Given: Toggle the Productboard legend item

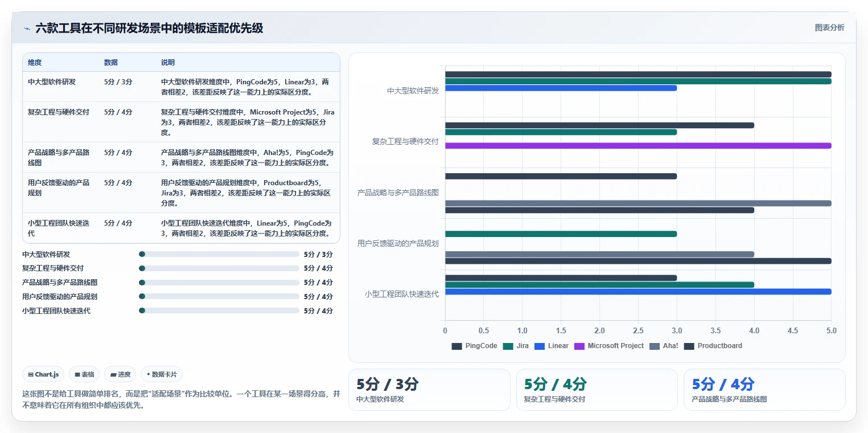Looking at the screenshot, I should point(713,346).
